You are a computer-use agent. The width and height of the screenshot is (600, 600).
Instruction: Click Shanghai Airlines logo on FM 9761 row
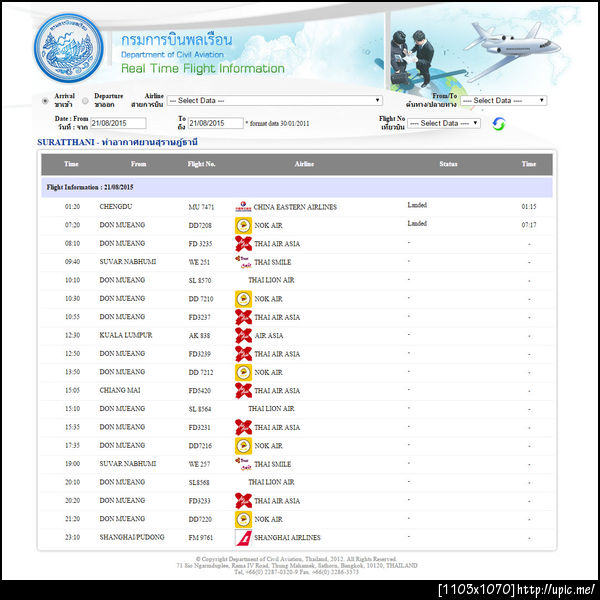[243, 538]
